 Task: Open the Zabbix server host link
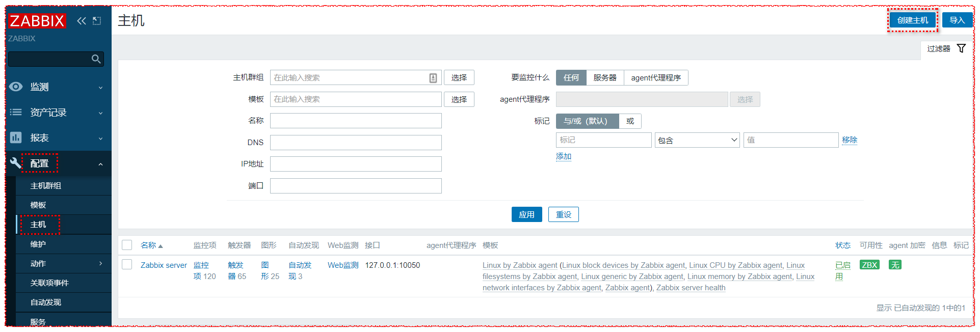point(164,265)
